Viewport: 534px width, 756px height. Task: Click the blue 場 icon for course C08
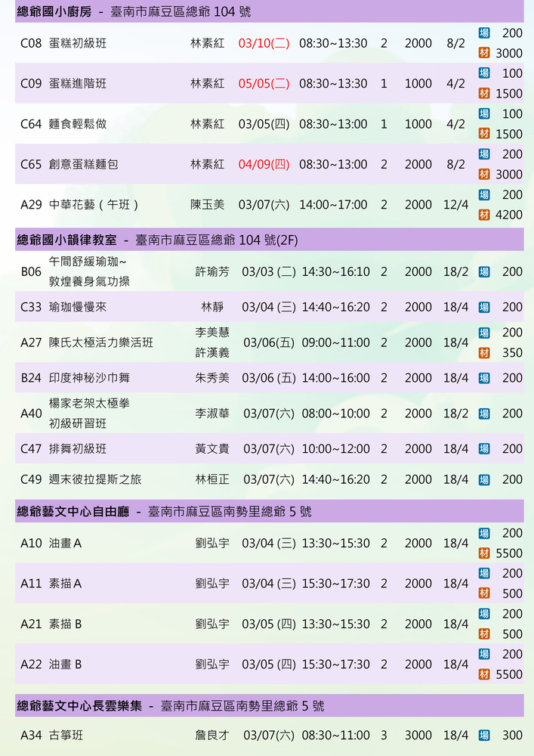tap(484, 33)
